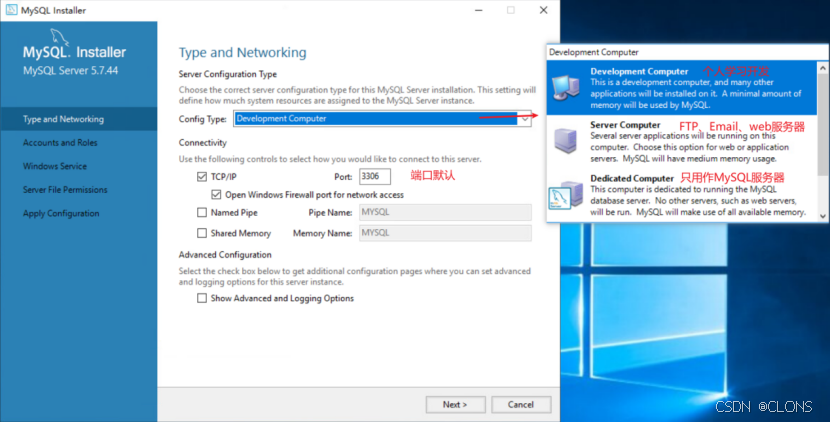Click the Next button
Image resolution: width=830 pixels, height=423 pixels.
455,404
